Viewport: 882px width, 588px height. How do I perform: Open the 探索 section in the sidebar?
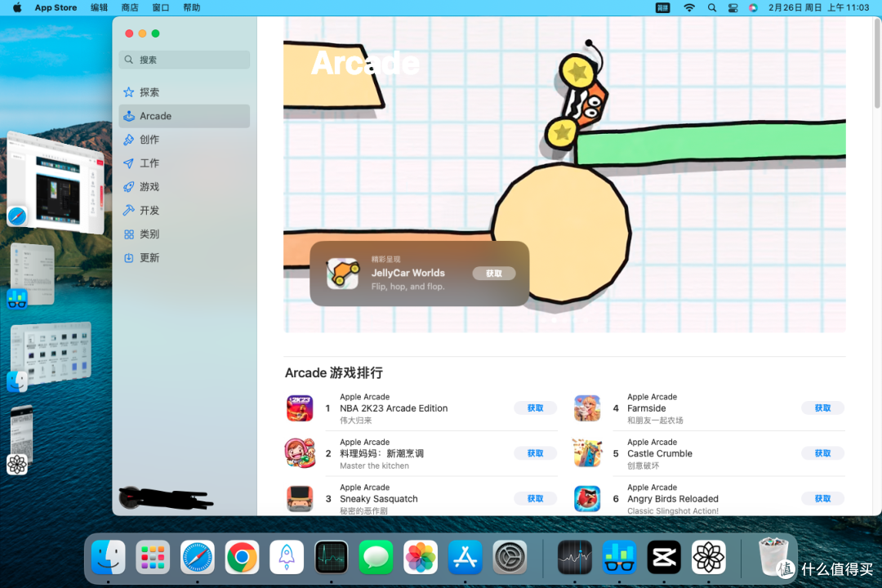185,92
